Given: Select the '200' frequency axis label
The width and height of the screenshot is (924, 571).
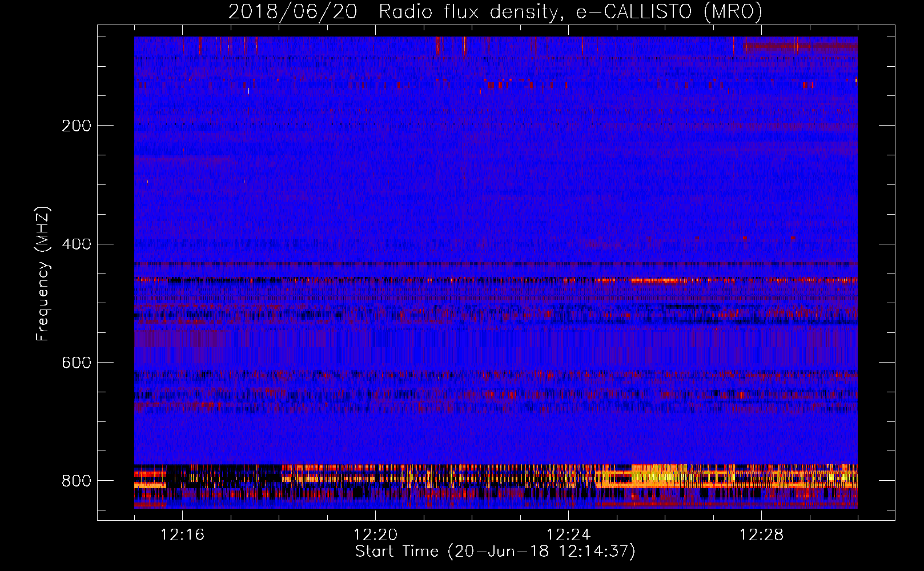Looking at the screenshot, I should click(x=76, y=126).
